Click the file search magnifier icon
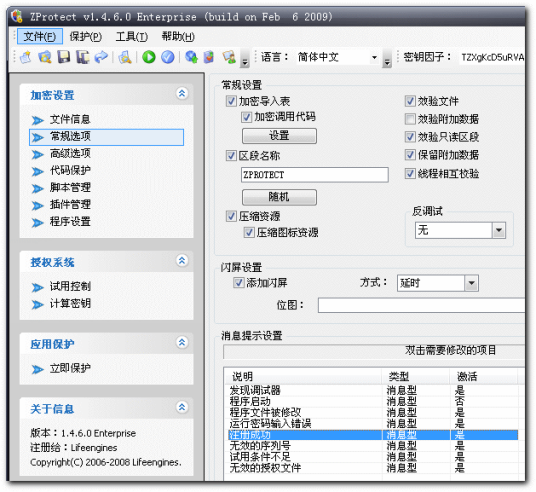 coord(125,57)
